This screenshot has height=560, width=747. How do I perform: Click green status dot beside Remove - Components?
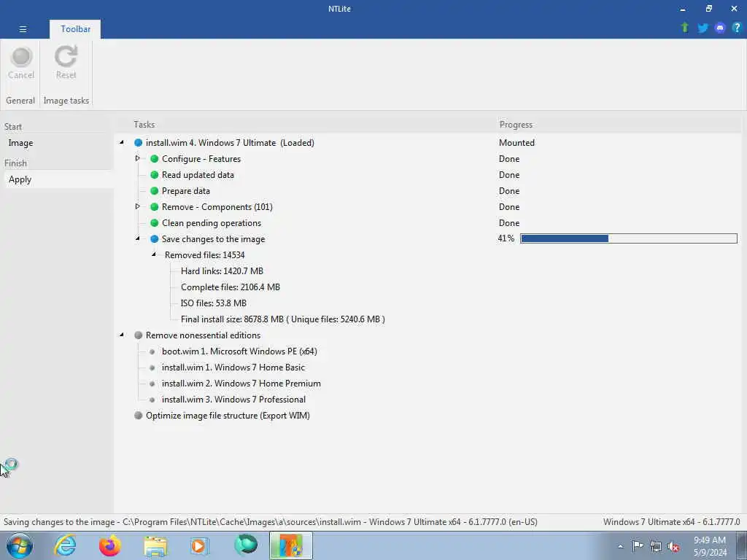click(155, 207)
